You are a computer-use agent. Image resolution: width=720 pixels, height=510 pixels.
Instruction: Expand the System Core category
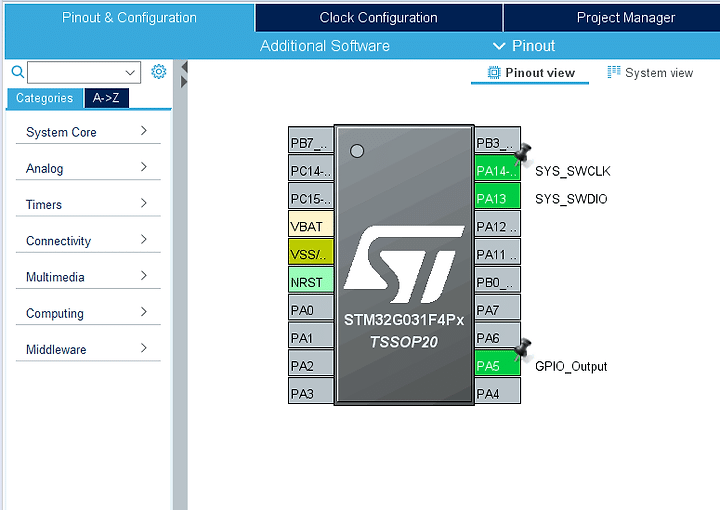pos(88,132)
